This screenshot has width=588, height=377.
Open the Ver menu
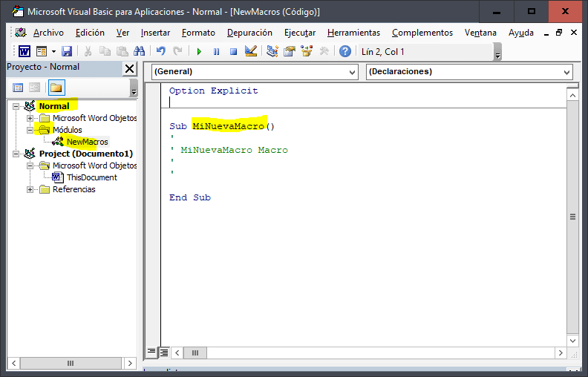pos(122,33)
